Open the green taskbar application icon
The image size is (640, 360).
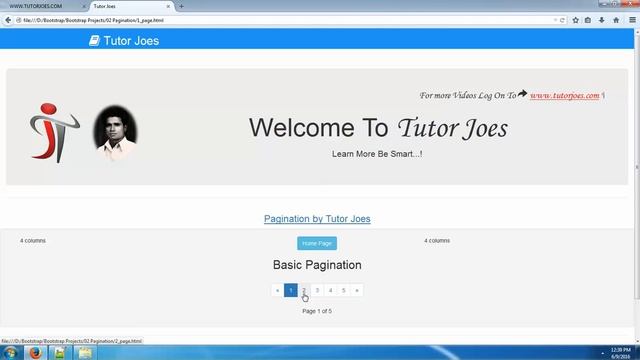[x=60, y=353]
